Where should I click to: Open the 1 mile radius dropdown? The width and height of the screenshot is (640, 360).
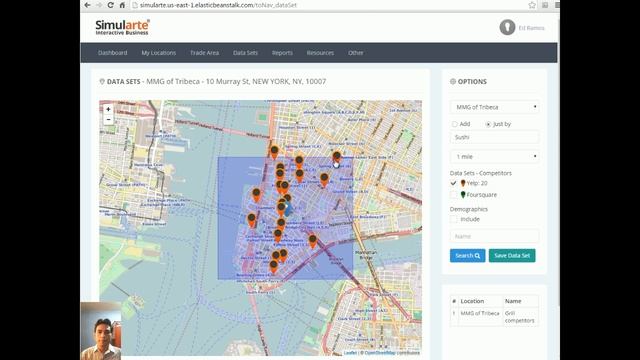(x=494, y=157)
